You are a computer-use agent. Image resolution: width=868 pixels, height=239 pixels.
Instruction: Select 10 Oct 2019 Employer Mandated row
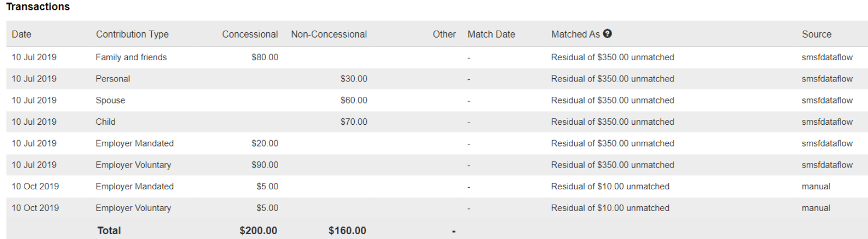tap(437, 186)
